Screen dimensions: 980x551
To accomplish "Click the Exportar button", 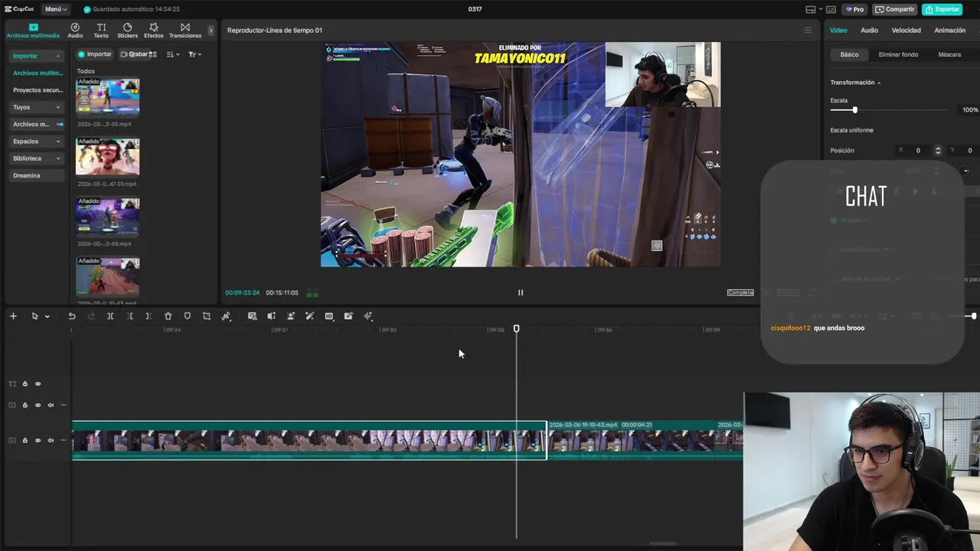I will [x=942, y=9].
